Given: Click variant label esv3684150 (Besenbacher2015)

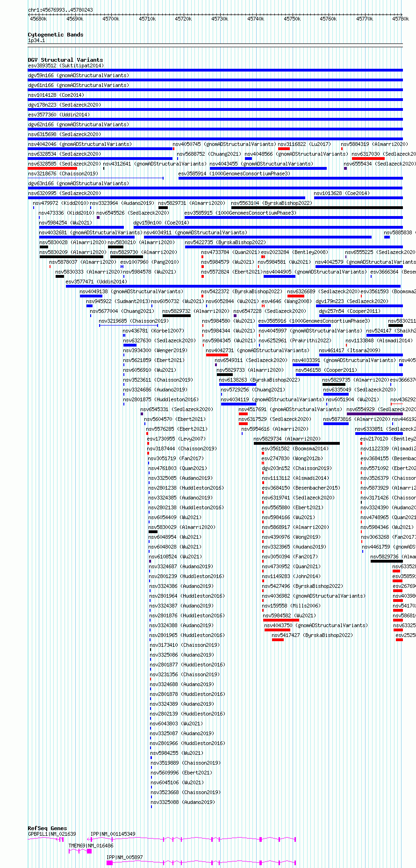Looking at the screenshot, I should 301,488.
